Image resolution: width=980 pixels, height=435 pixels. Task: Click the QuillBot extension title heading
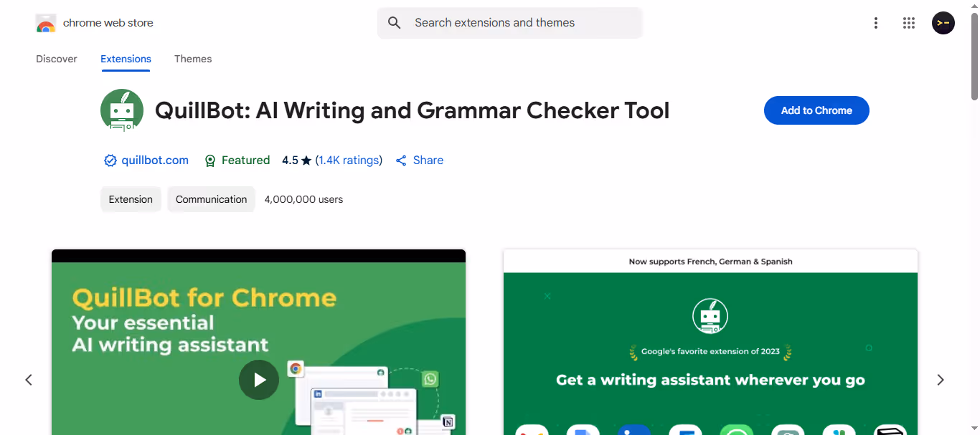click(413, 110)
